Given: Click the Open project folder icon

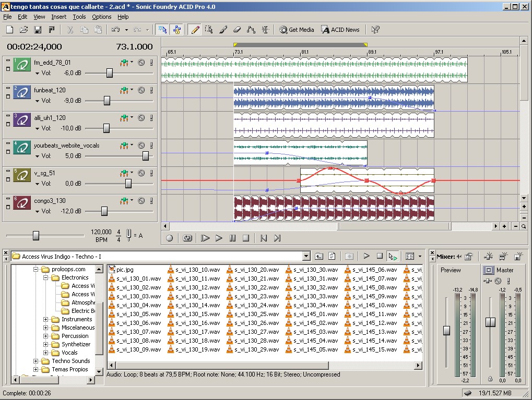Looking at the screenshot, I should tap(23, 30).
